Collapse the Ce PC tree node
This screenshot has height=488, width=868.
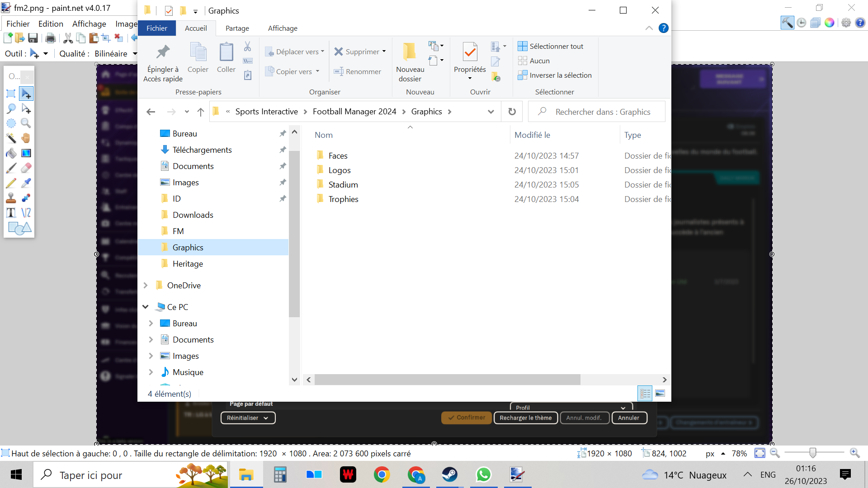146,307
